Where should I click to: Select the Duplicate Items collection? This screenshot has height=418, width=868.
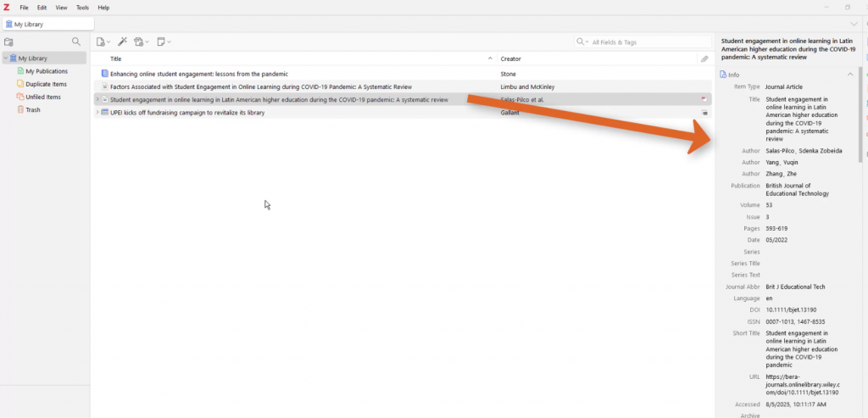(46, 84)
